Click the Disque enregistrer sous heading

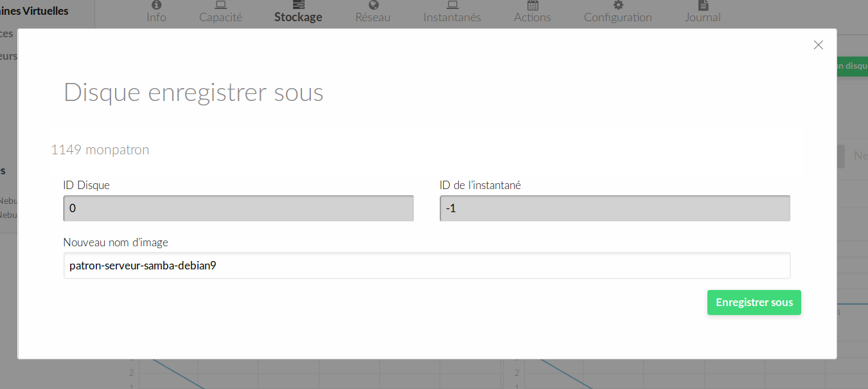coord(193,93)
